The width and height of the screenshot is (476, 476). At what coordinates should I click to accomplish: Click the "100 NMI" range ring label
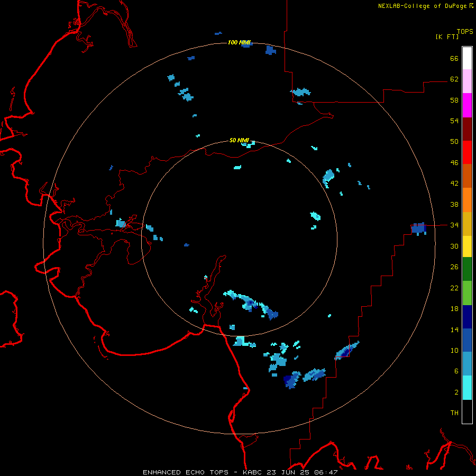(x=239, y=42)
